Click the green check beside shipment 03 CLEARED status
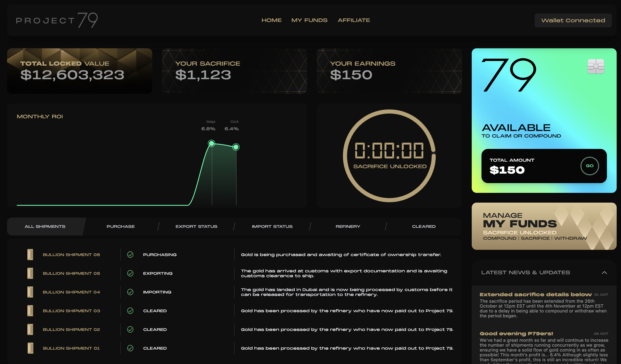 pos(131,311)
